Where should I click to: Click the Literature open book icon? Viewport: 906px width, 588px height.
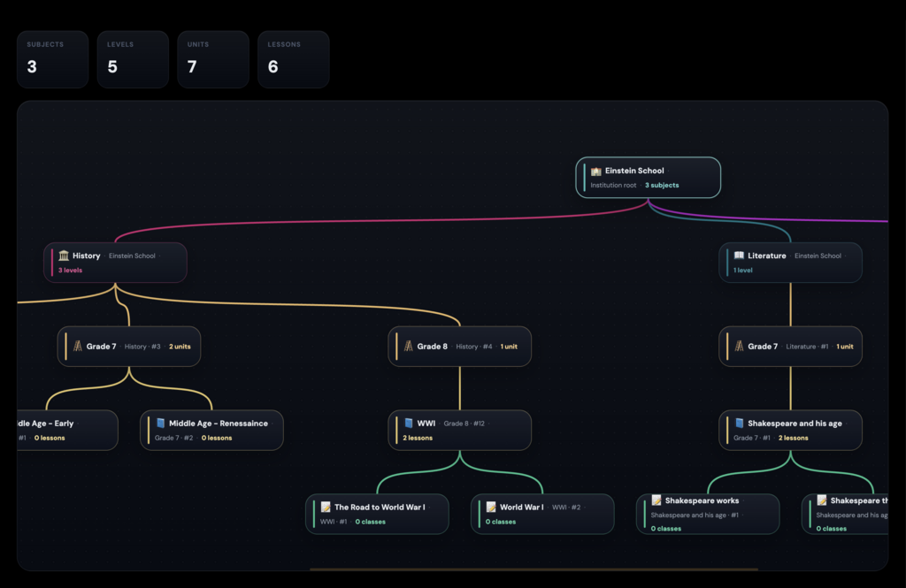tap(739, 256)
